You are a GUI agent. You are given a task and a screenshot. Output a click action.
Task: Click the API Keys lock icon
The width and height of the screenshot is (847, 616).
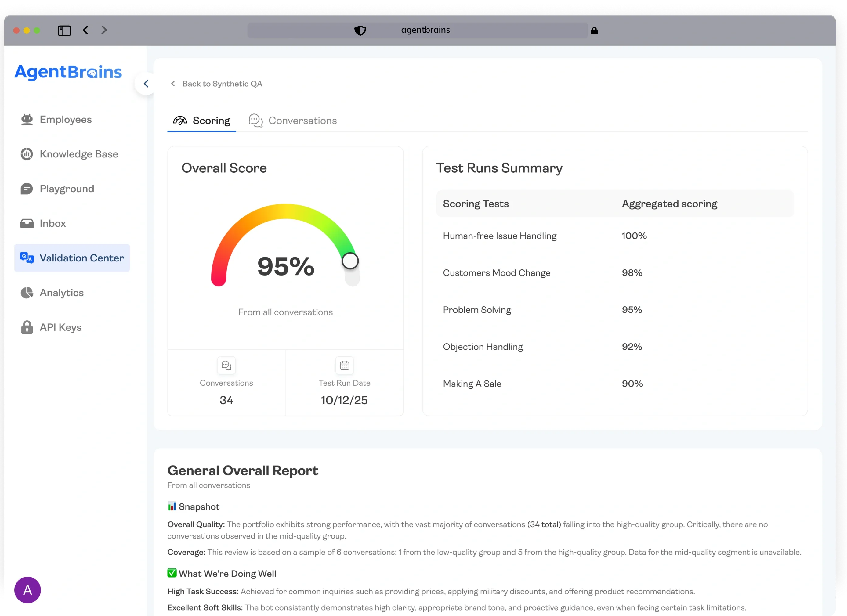[x=27, y=327]
